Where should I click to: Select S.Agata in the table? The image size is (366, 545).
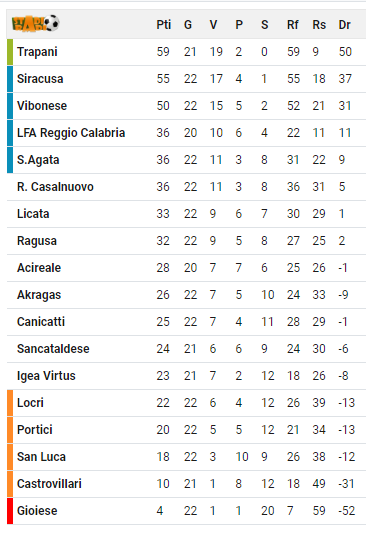pyautogui.click(x=38, y=160)
